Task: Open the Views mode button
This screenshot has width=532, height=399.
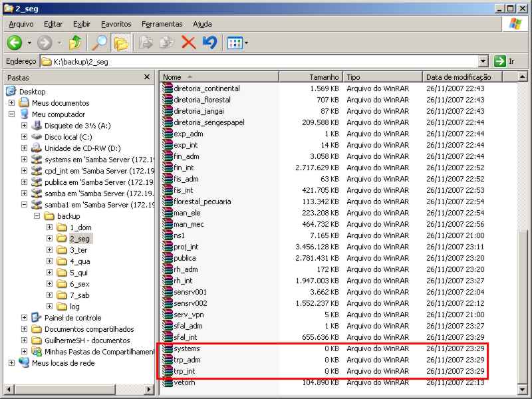Action: pos(235,43)
